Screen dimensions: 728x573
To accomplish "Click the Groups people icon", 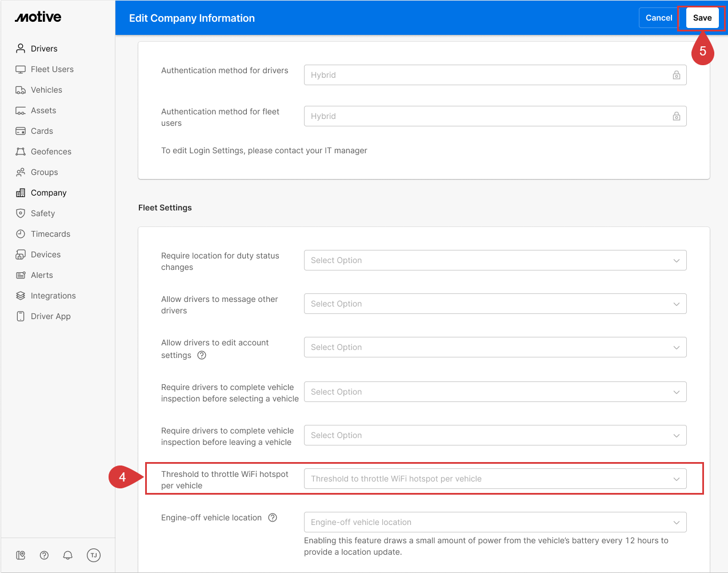I will click(x=21, y=172).
